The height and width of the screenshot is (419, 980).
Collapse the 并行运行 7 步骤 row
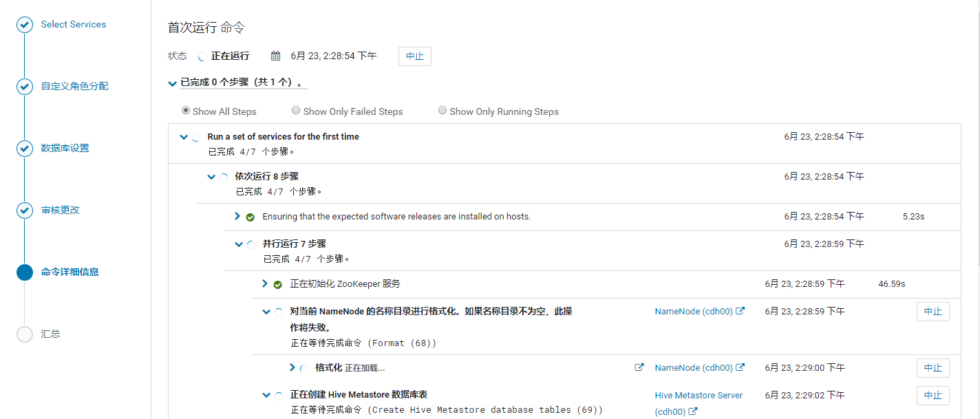(239, 244)
